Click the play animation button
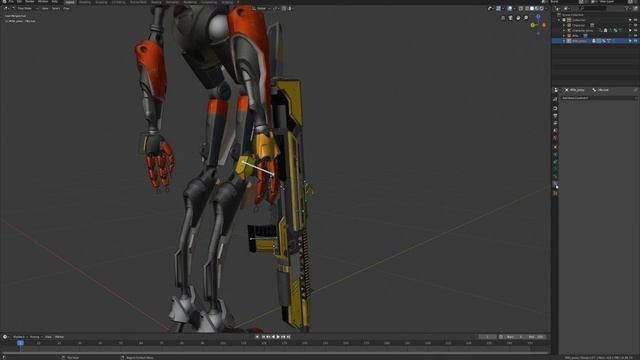Viewport: 640px width, 360px height. coord(278,337)
